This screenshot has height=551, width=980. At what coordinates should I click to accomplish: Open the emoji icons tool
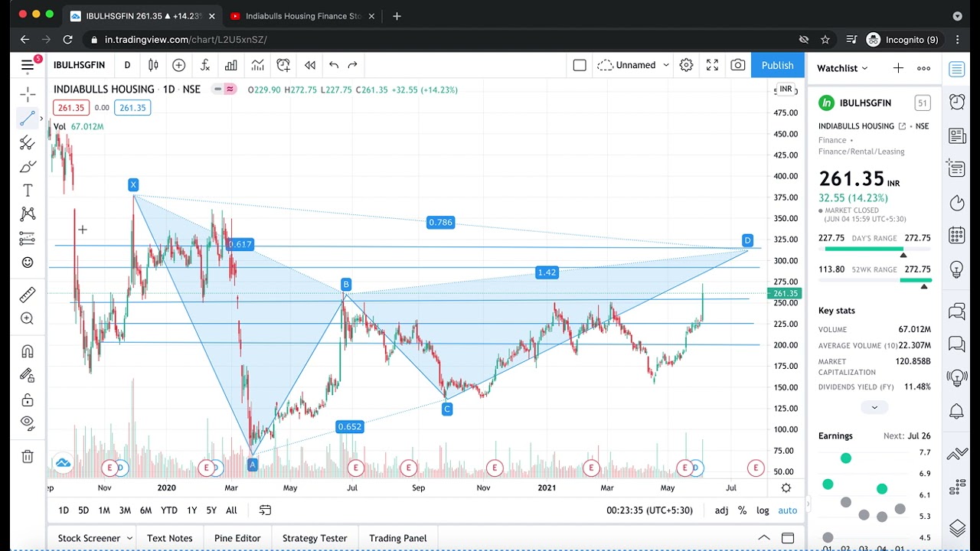[28, 262]
